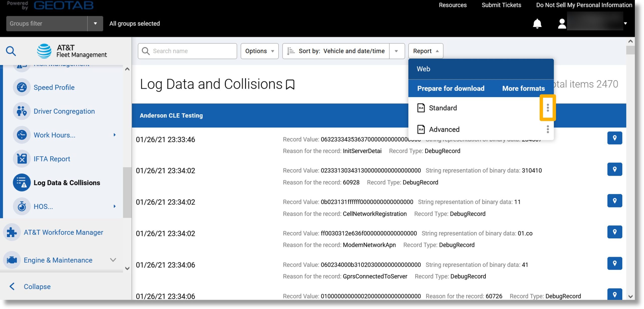Open Driver Congregation people icon
644x309 pixels.
coord(22,111)
